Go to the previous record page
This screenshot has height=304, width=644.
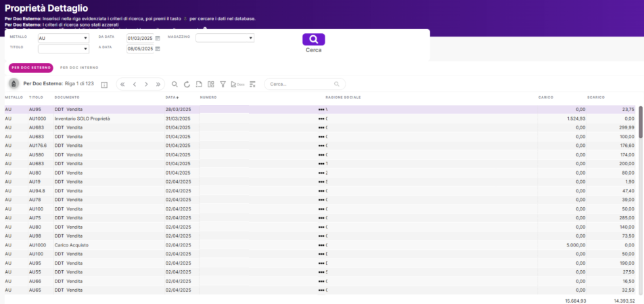[135, 85]
